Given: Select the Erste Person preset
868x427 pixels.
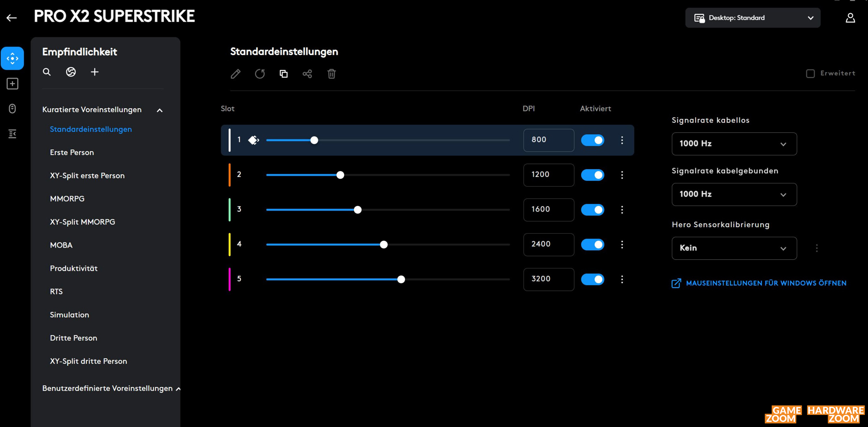Looking at the screenshot, I should pos(72,152).
